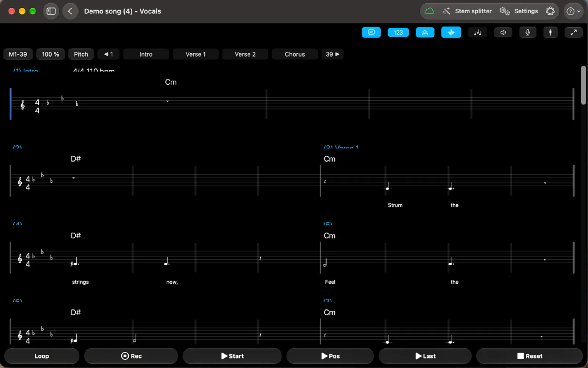Open the M1-39 measure range selector
This screenshot has height=368, width=588.
pyautogui.click(x=18, y=54)
